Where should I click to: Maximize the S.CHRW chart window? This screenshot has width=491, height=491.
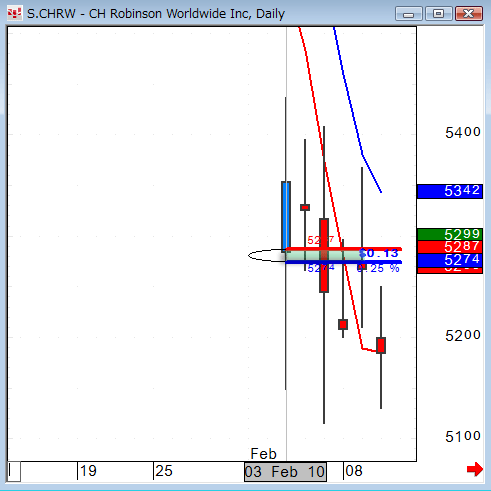439,14
